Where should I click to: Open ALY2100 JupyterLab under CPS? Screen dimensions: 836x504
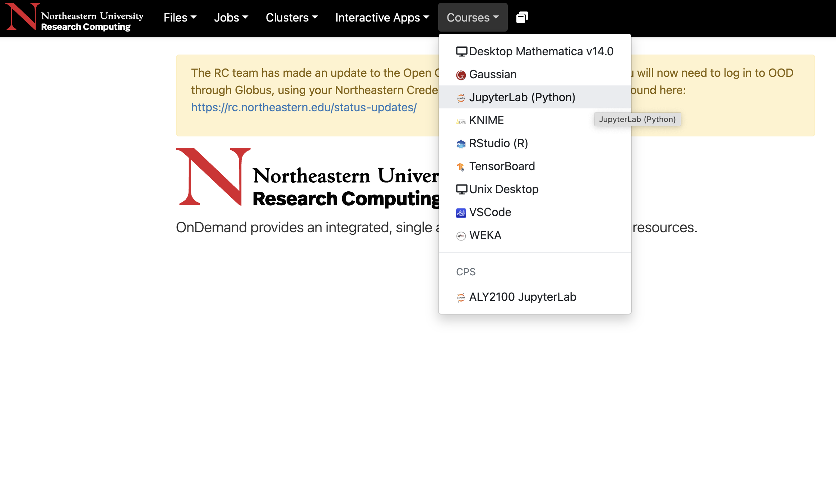(x=535, y=297)
